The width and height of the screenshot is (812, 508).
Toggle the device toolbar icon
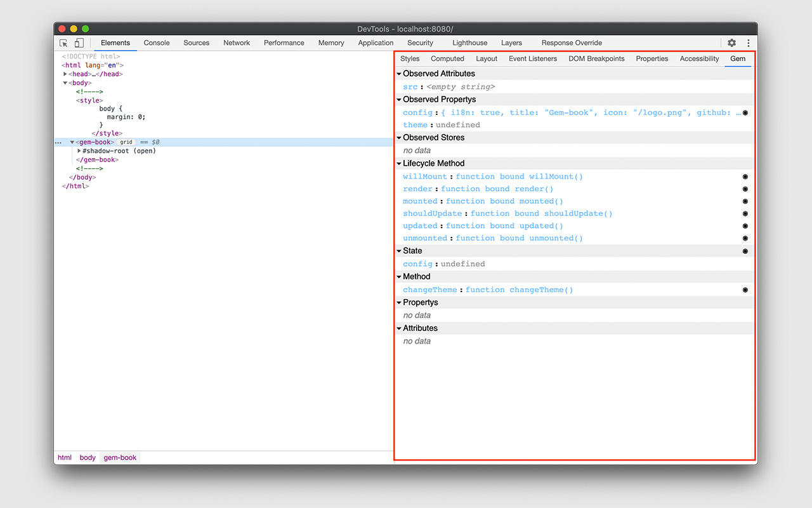(x=78, y=42)
